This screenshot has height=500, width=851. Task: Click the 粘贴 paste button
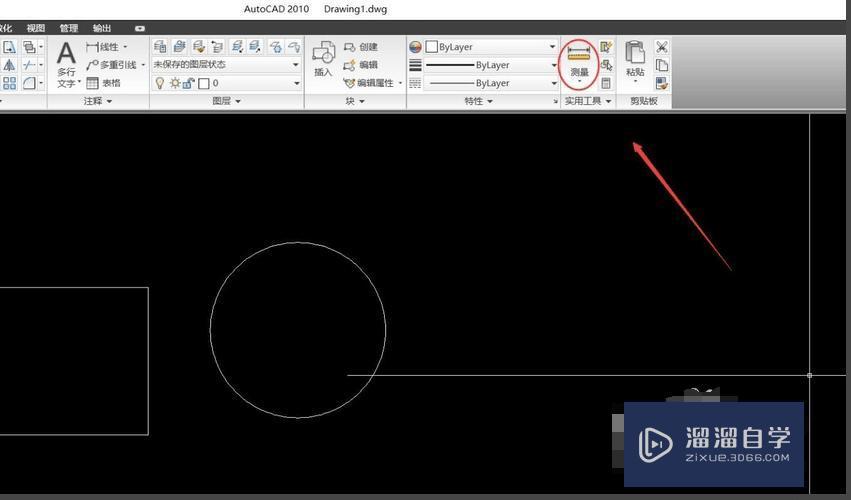(x=635, y=60)
